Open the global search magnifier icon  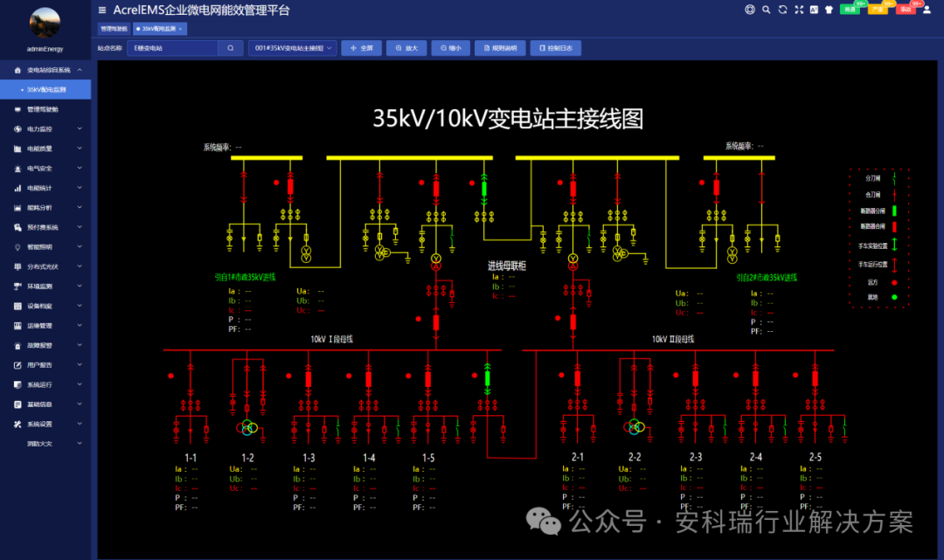pos(767,10)
